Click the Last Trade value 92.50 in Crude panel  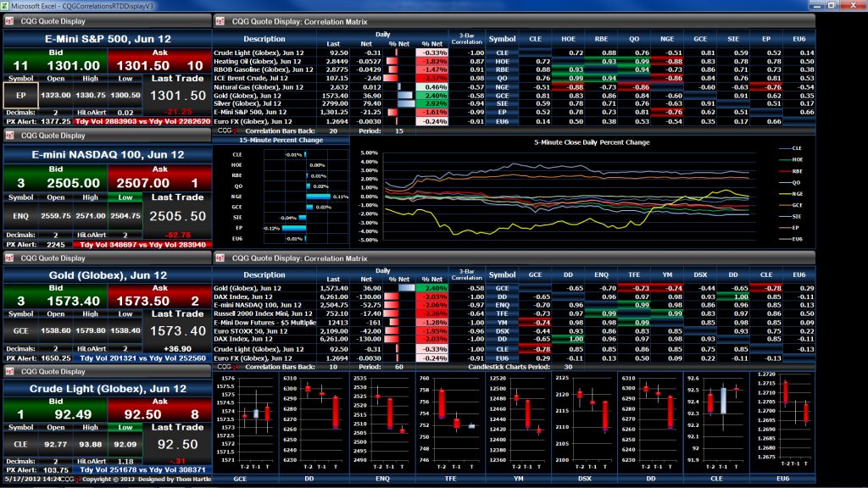[x=177, y=444]
